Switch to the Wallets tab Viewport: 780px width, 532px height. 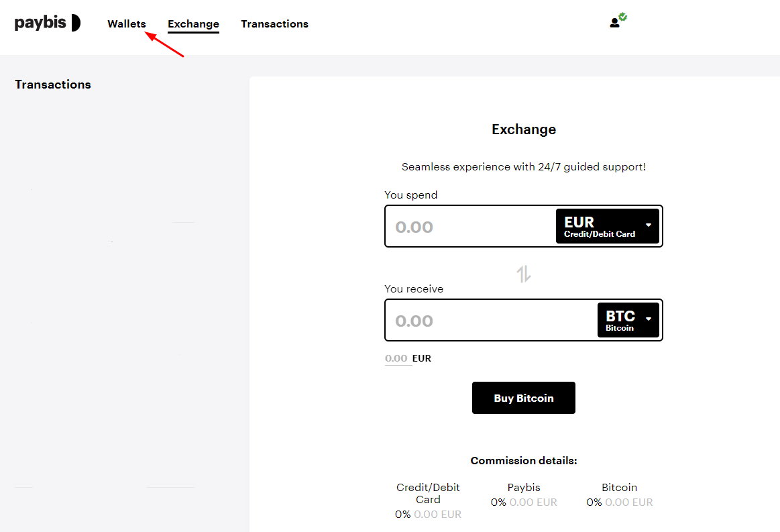point(127,23)
